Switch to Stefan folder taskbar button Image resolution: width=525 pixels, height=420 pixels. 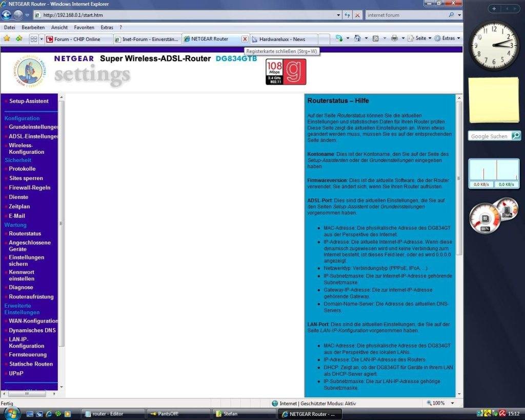pos(244,414)
